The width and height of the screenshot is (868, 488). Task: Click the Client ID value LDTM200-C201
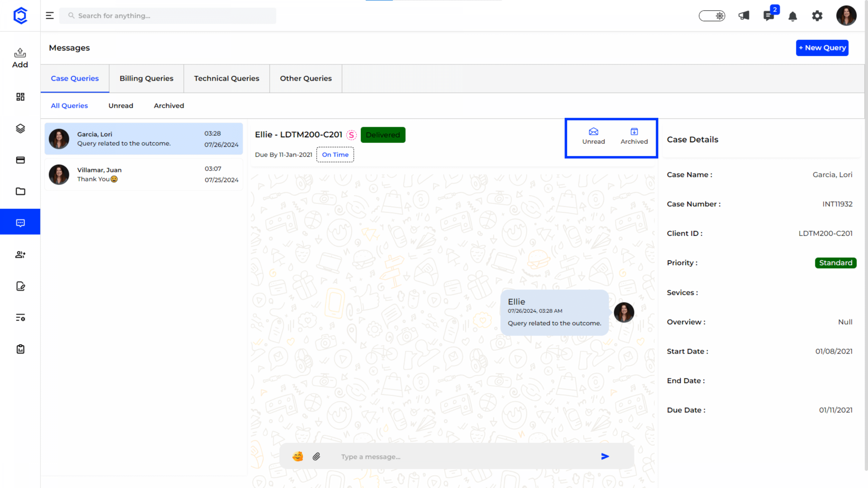click(x=826, y=233)
